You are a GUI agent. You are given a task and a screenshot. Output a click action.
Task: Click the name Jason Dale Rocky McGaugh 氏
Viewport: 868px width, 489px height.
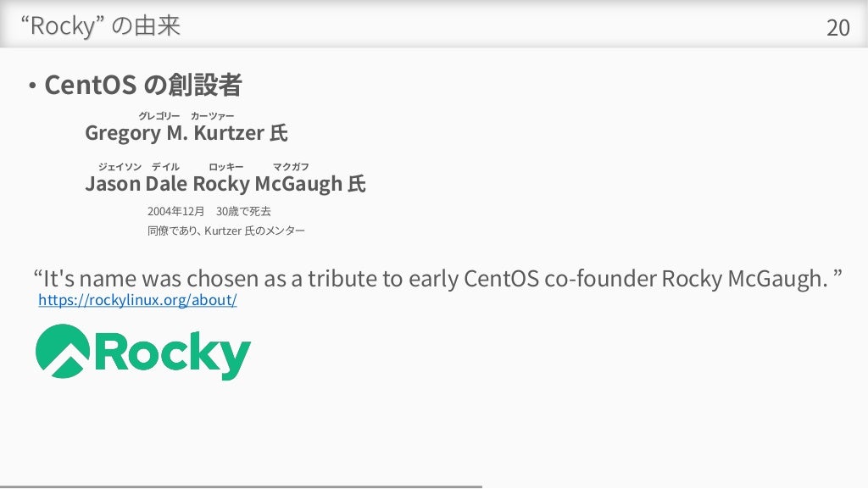225,184
